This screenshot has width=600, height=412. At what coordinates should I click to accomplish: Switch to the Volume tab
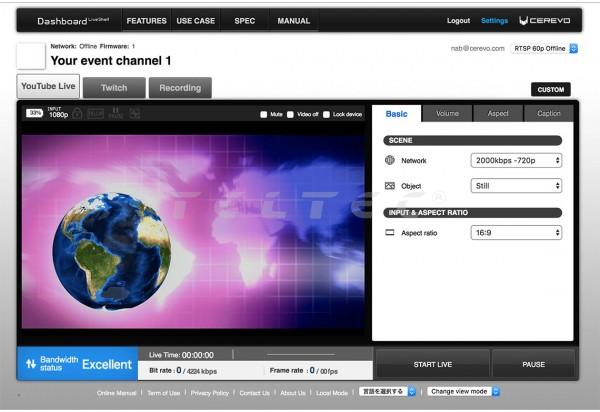tap(447, 113)
